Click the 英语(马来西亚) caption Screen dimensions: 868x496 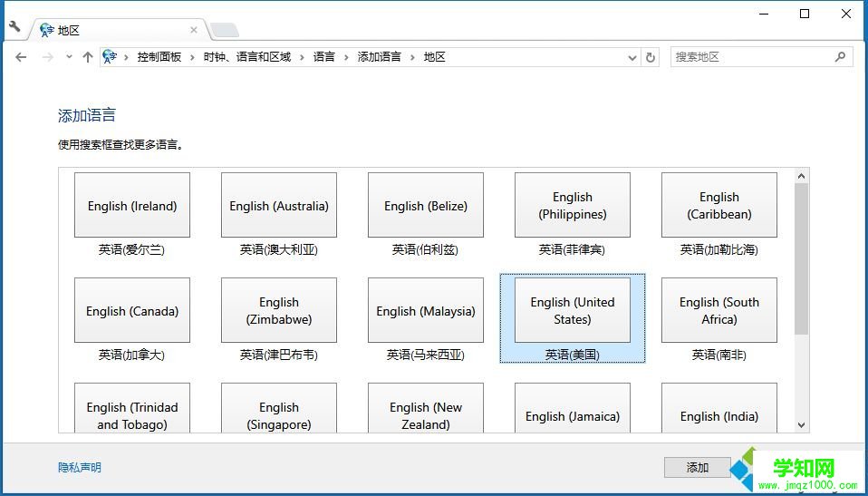point(425,355)
